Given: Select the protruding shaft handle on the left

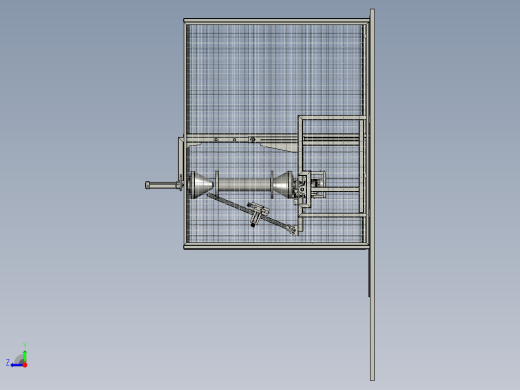Looking at the screenshot, I should point(163,185).
